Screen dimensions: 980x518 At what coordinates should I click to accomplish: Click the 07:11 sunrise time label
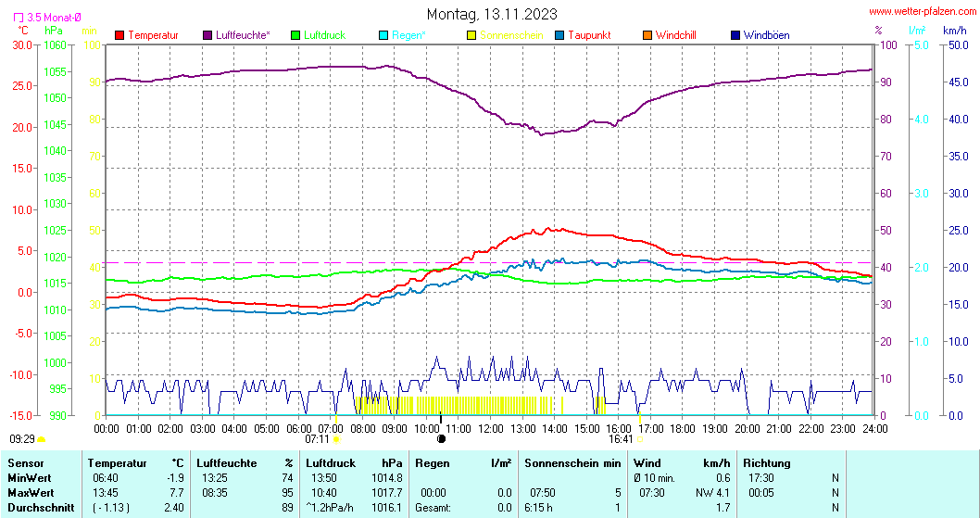point(317,440)
